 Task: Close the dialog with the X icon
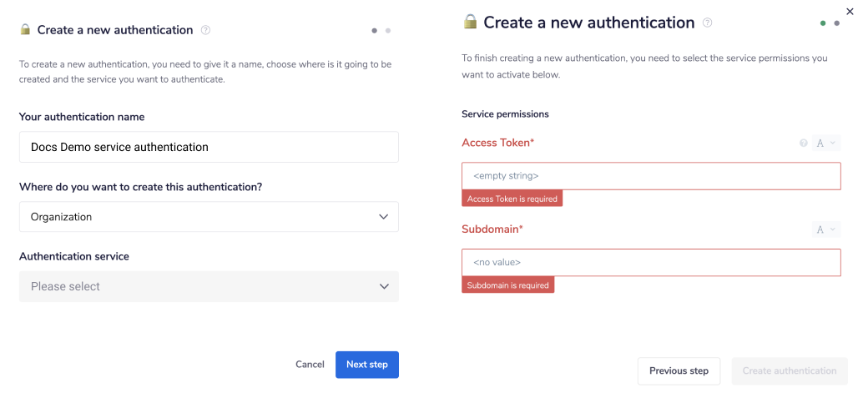click(x=850, y=12)
